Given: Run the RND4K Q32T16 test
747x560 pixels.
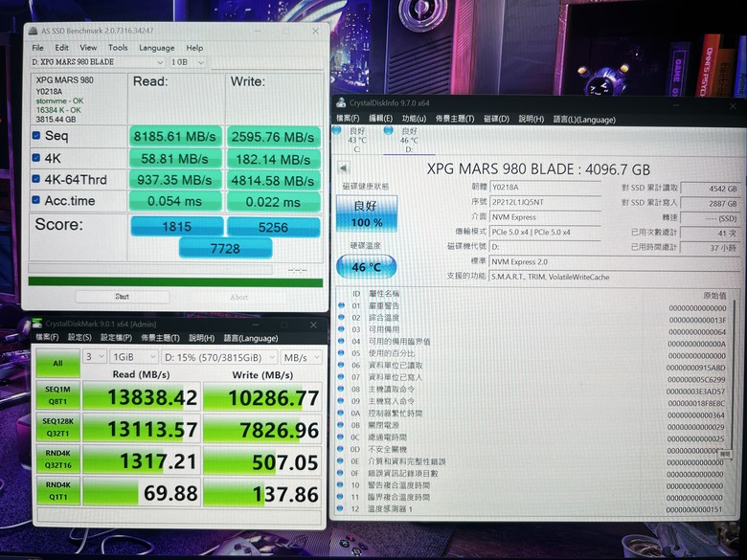Looking at the screenshot, I should tap(57, 459).
